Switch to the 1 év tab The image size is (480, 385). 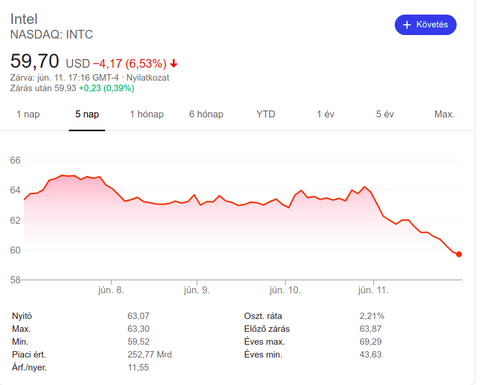[x=325, y=114]
